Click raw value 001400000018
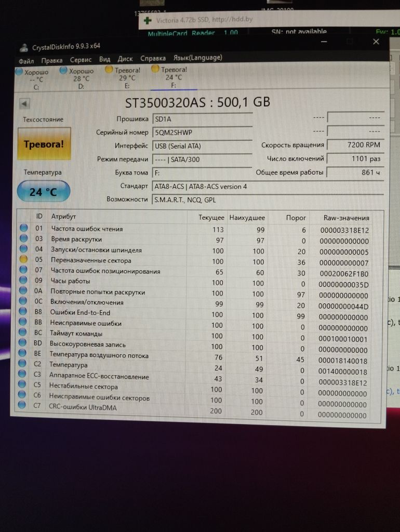Screen dimensions: 400x532 [x=343, y=371]
